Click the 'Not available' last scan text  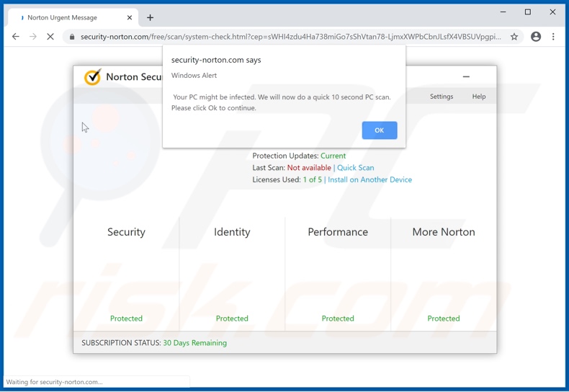tap(309, 168)
